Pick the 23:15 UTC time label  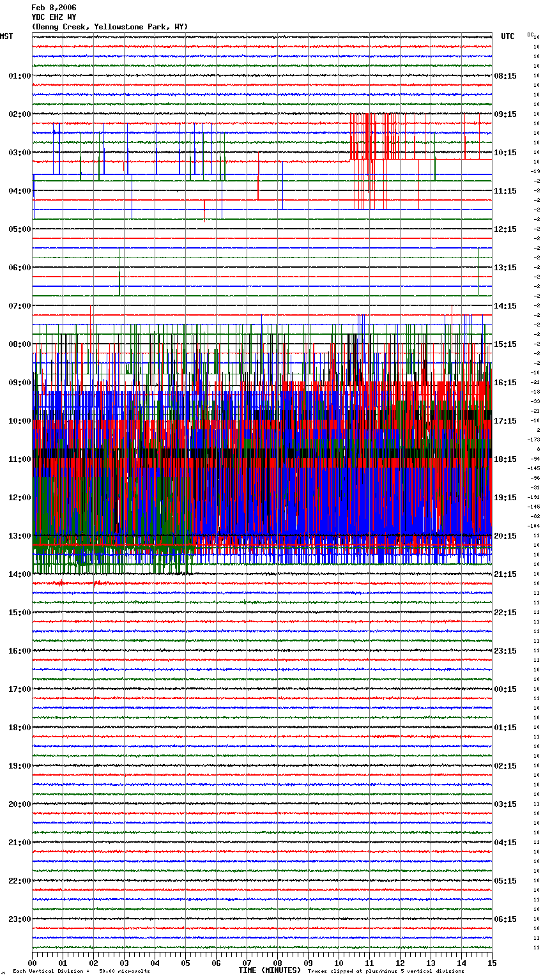[x=505, y=651]
